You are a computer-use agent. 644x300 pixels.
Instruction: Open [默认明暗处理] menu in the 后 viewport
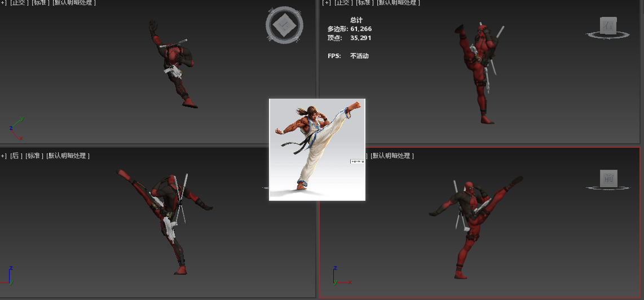tap(68, 156)
